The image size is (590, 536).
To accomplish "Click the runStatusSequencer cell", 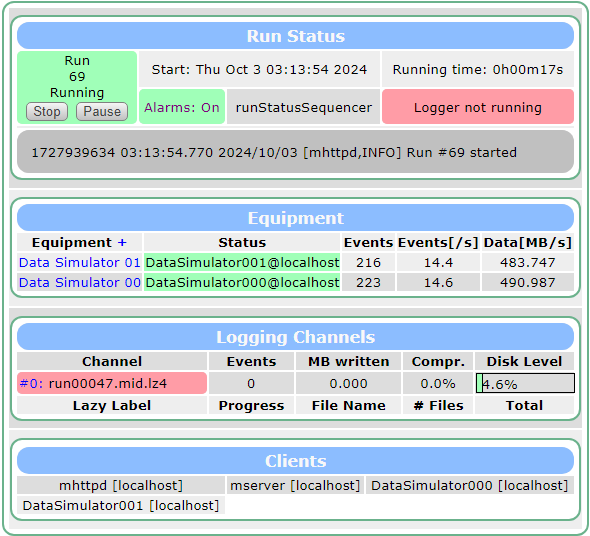I will [x=304, y=107].
